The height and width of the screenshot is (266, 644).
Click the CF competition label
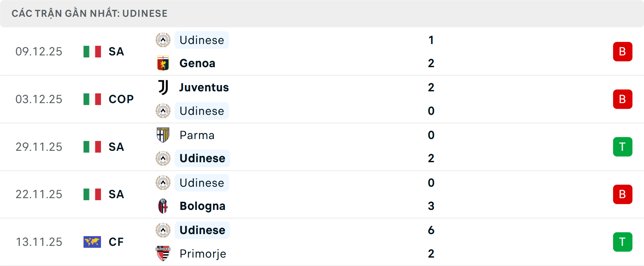(116, 242)
